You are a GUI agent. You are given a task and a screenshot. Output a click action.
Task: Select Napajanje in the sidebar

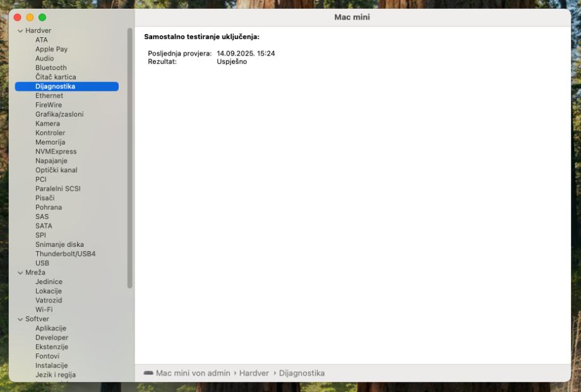(52, 161)
